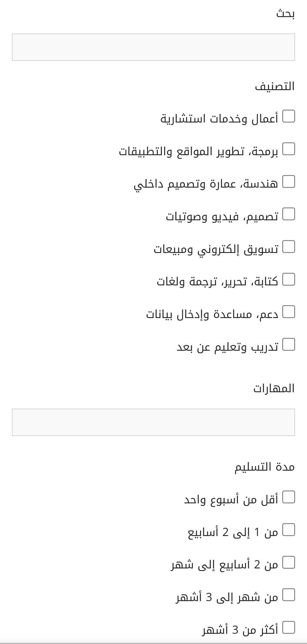Tick برمجة، تطوير المواقع والتطبيقات category

click(289, 149)
